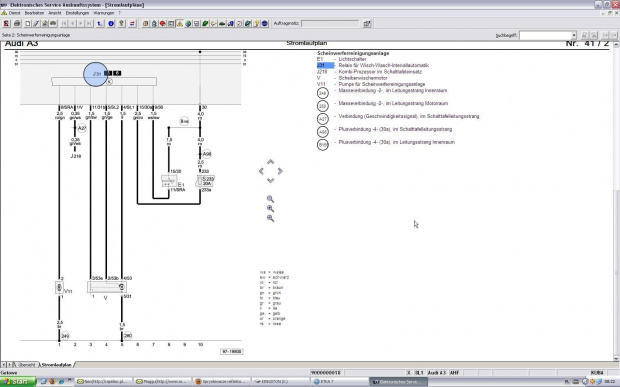Click the printer icon in the toolbar

17,24
